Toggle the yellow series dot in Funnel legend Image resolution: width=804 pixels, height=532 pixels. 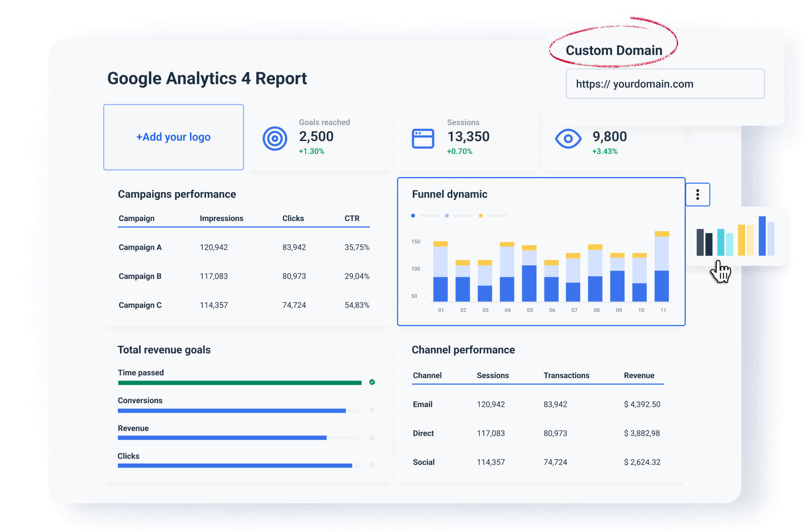480,215
